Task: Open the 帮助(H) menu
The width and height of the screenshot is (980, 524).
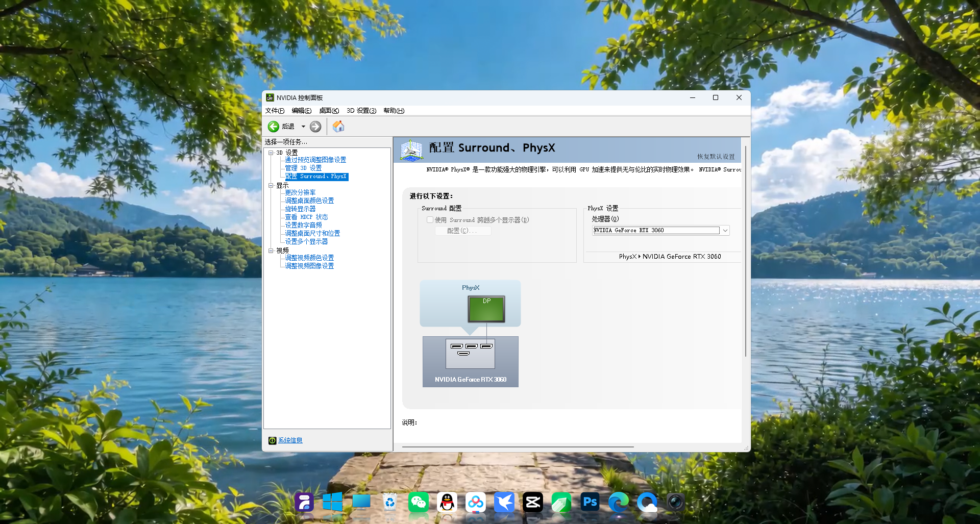Action: coord(394,111)
